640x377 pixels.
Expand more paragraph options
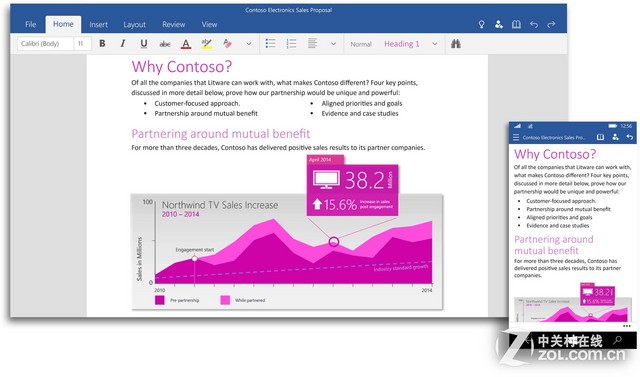coord(333,44)
